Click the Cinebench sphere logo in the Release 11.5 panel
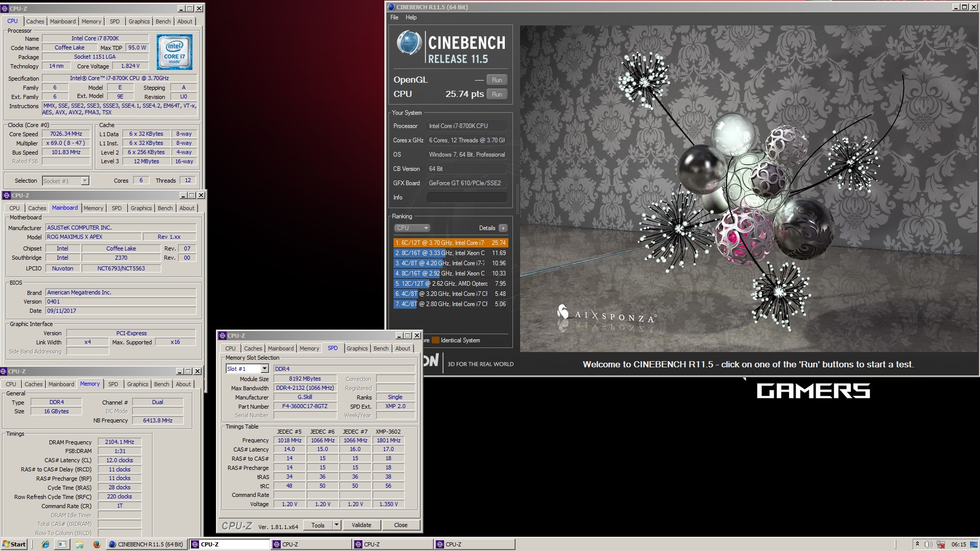980x551 pixels. (x=409, y=43)
